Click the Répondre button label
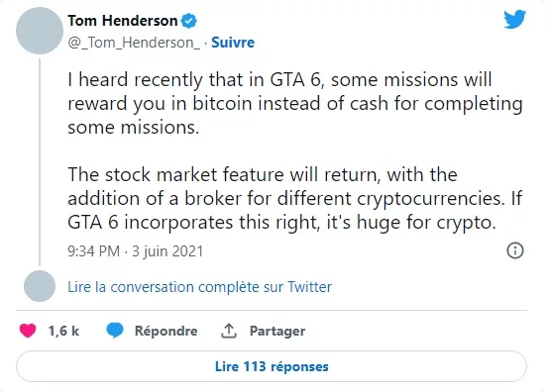 165,331
